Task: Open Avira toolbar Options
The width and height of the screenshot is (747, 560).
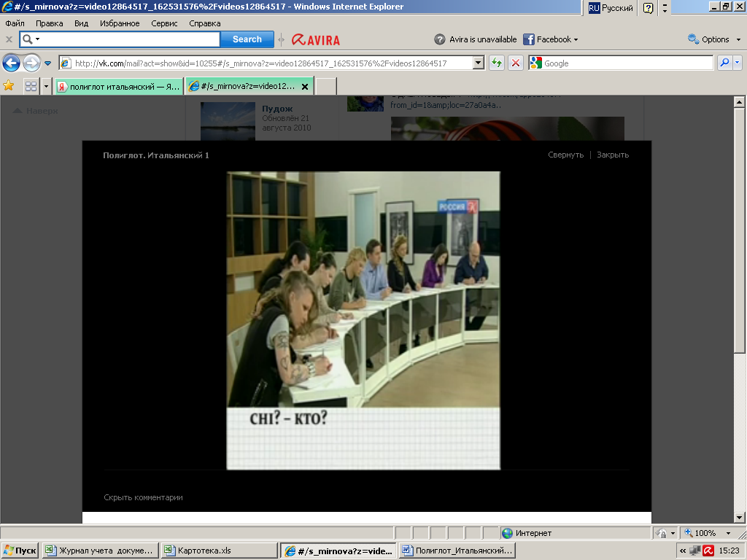Action: (709, 39)
